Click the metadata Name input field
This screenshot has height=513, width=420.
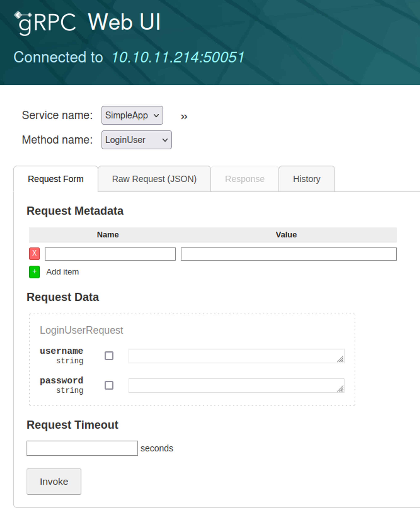tap(110, 254)
